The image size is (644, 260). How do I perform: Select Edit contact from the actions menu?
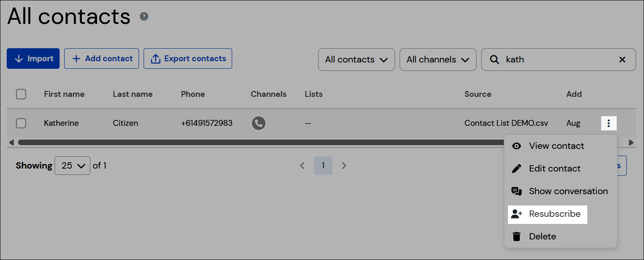pos(555,168)
